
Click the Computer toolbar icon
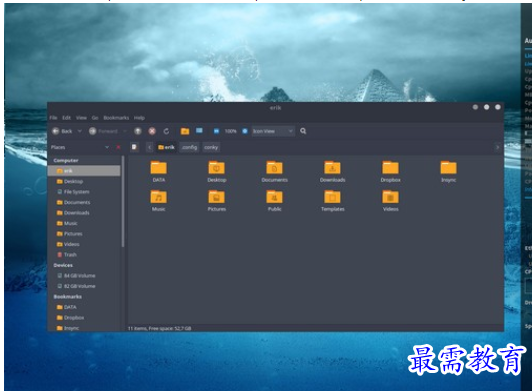(199, 131)
